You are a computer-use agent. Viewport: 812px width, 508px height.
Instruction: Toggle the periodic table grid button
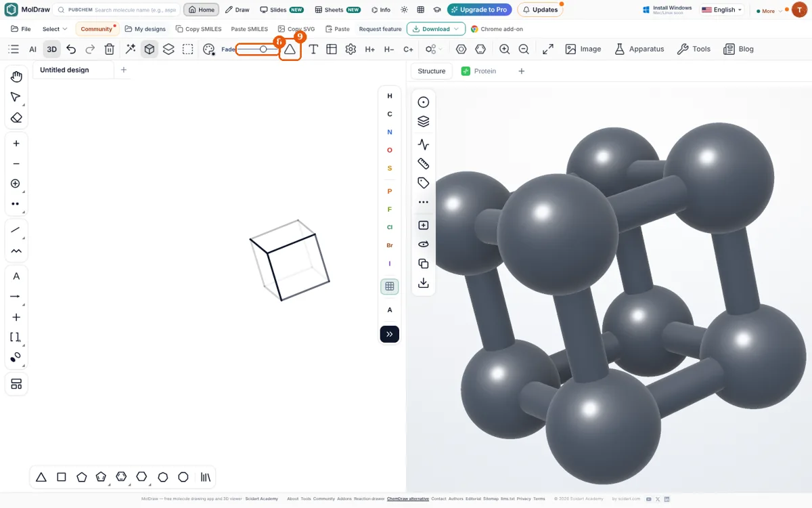390,287
